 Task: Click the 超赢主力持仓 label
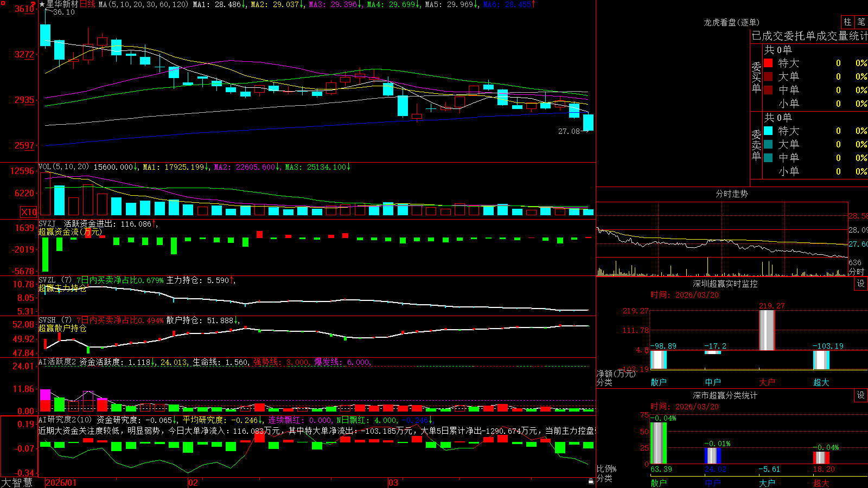62,288
